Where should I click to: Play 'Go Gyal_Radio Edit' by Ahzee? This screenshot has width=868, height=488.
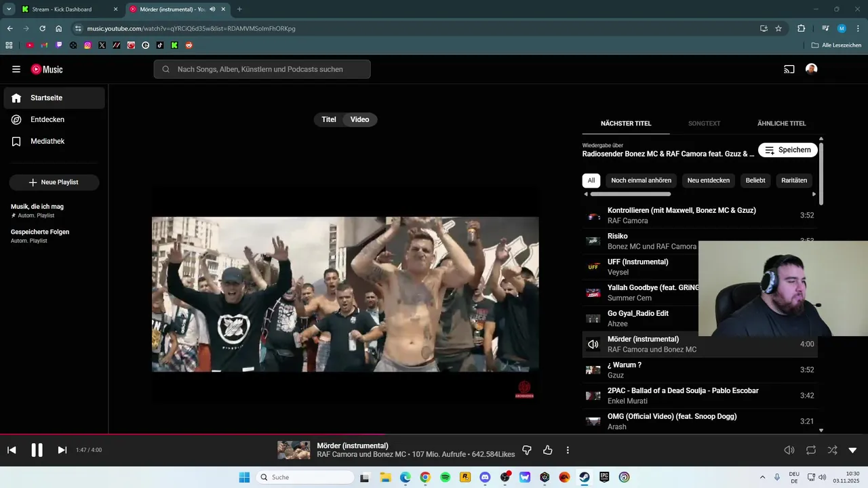point(640,319)
